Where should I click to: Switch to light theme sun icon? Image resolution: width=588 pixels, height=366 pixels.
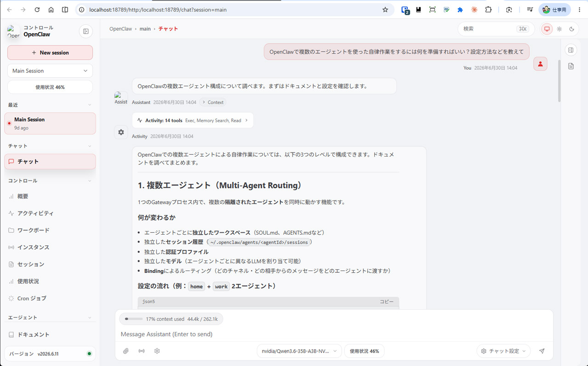coord(559,29)
